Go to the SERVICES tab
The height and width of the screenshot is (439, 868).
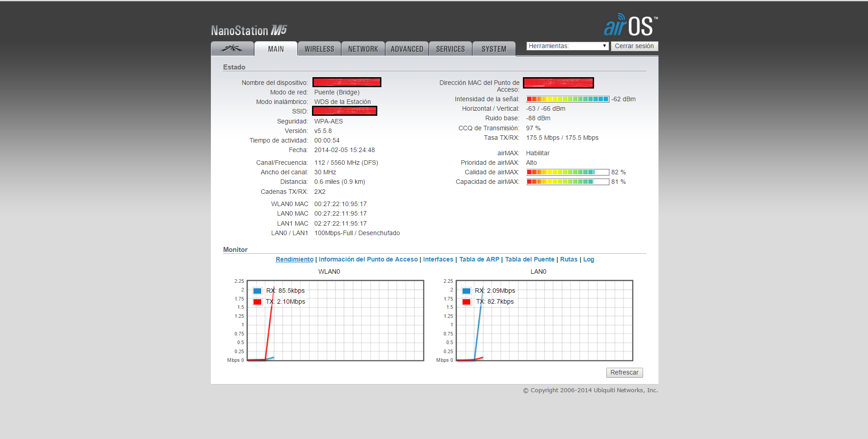[450, 49]
